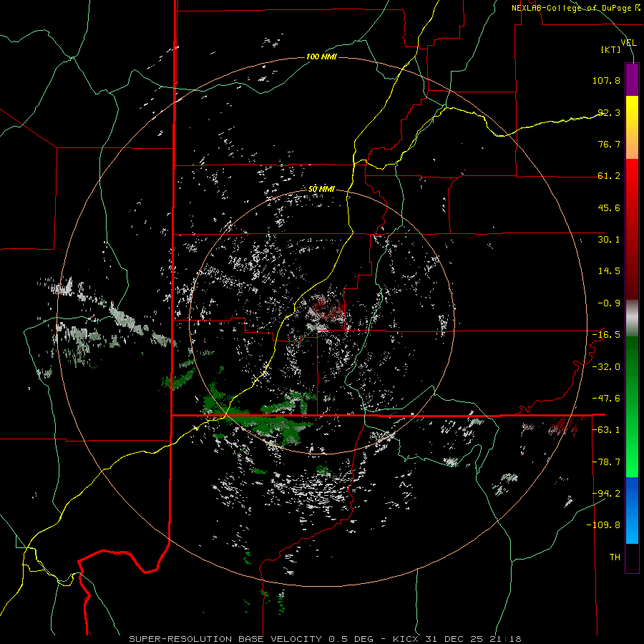Click the -94.2 velocity scale value

click(606, 493)
